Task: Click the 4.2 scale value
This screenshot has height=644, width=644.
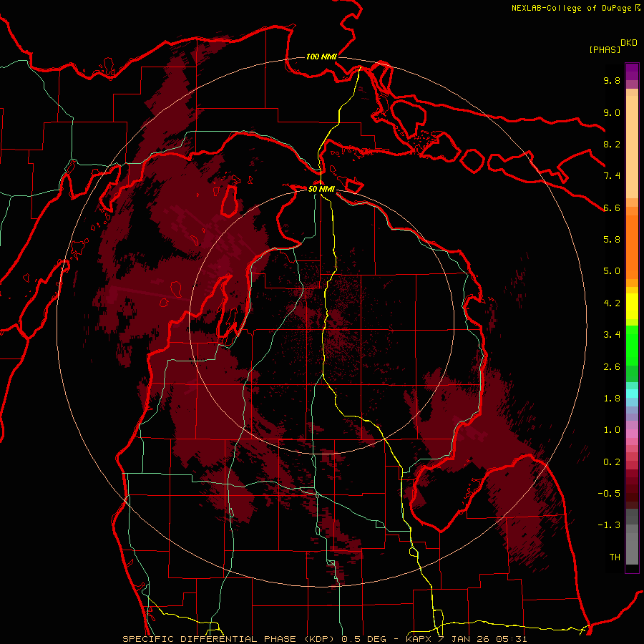Action: click(x=612, y=303)
